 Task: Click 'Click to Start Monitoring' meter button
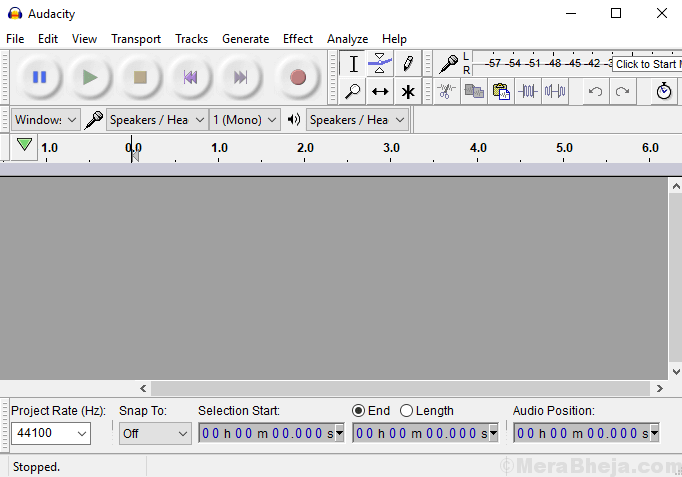point(647,64)
